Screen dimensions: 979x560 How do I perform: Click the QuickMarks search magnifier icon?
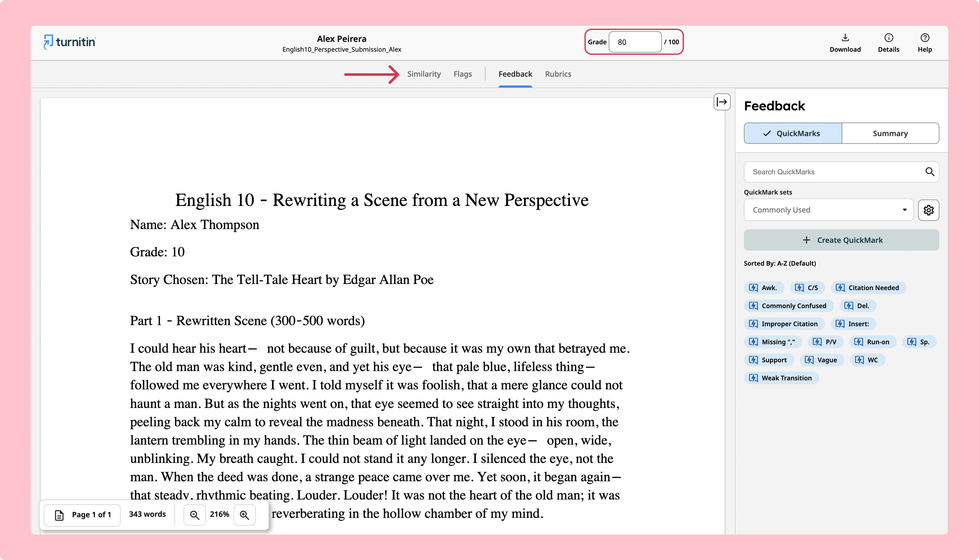pos(929,172)
